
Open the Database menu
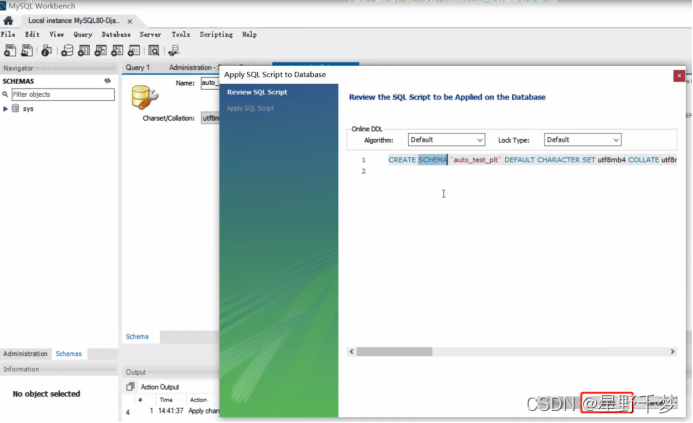pyautogui.click(x=116, y=34)
